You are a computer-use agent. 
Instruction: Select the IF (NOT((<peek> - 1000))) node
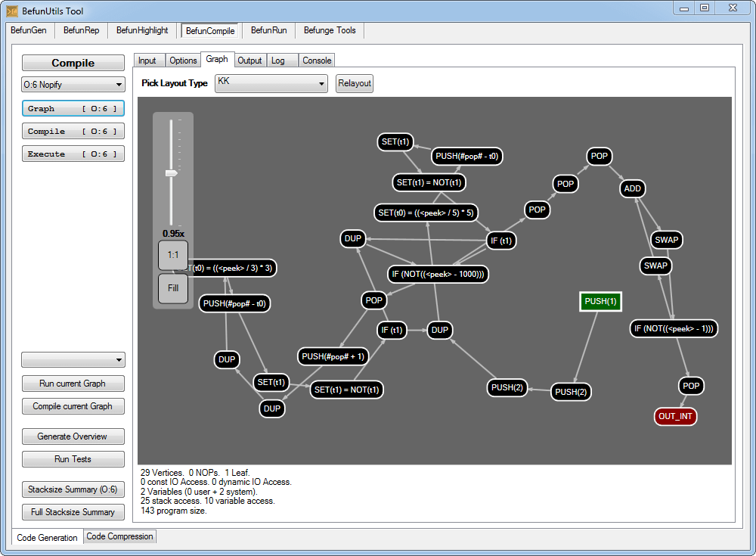[437, 274]
